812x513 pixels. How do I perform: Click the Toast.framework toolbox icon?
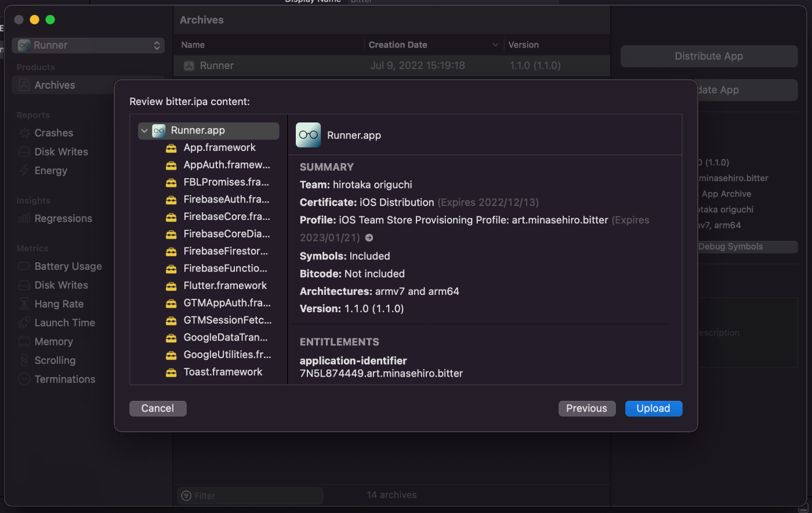[171, 373]
